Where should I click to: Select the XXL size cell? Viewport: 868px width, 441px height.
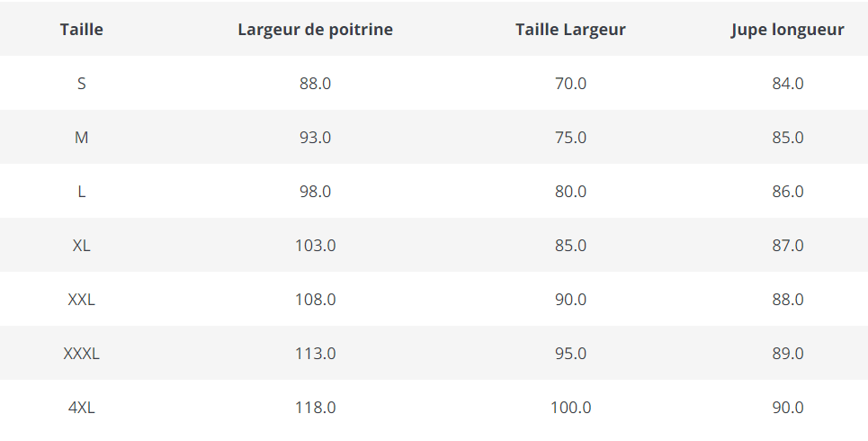point(82,300)
